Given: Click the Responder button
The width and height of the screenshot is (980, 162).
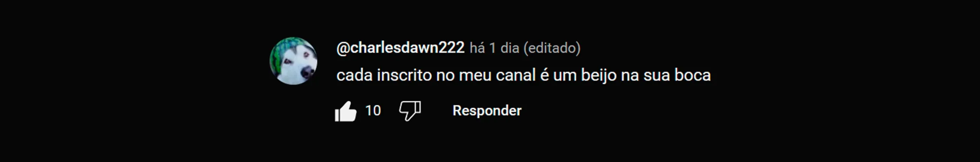Looking at the screenshot, I should tap(487, 110).
